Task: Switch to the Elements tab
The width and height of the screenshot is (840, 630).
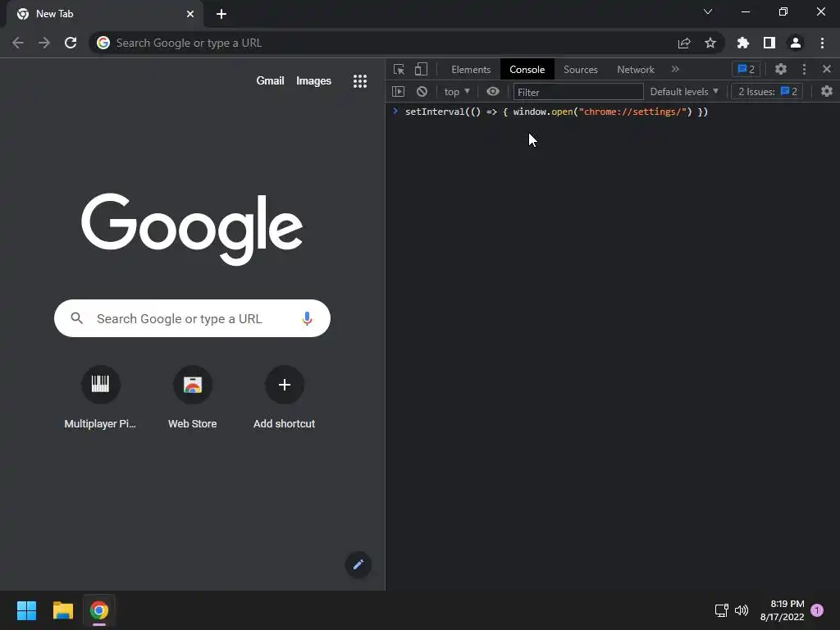Action: coord(471,70)
